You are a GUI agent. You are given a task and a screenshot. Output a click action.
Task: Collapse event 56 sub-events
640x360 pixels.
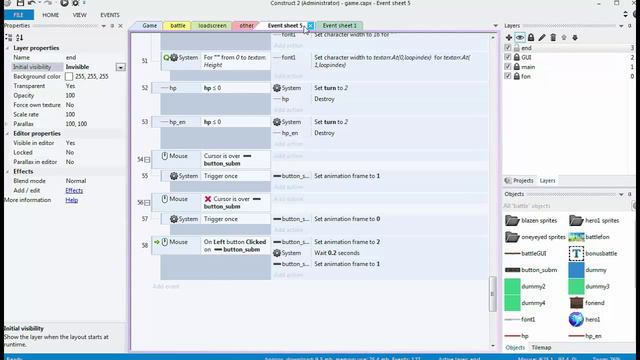pyautogui.click(x=147, y=202)
